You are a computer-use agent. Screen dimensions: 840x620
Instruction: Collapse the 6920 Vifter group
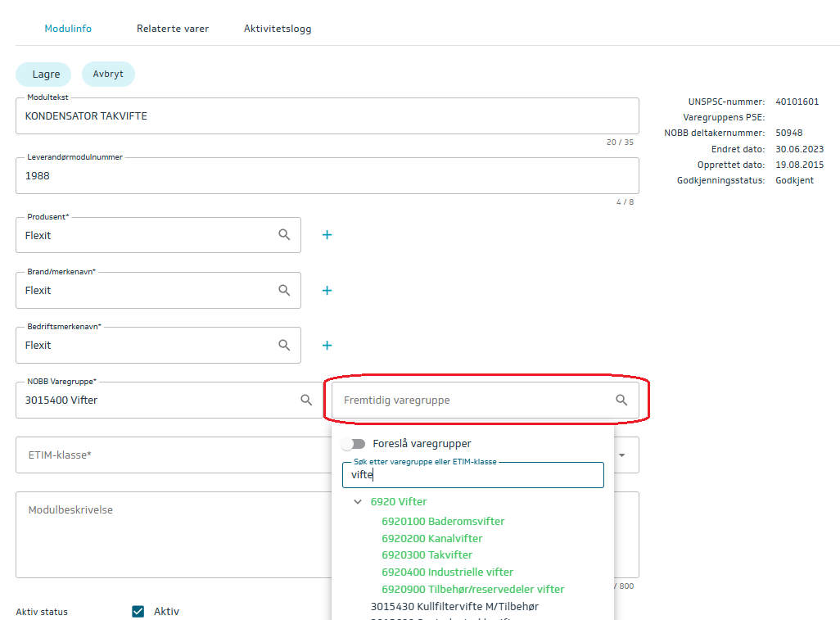pyautogui.click(x=358, y=501)
